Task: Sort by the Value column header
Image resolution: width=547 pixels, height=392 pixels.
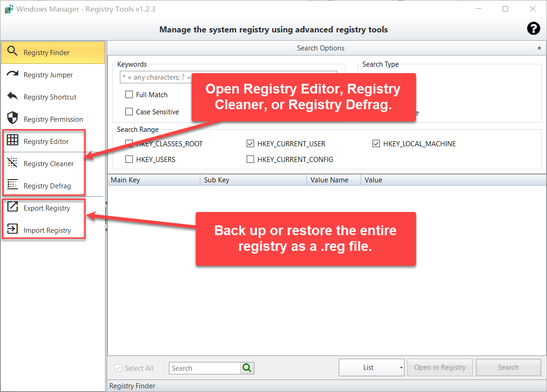Action: (x=454, y=180)
